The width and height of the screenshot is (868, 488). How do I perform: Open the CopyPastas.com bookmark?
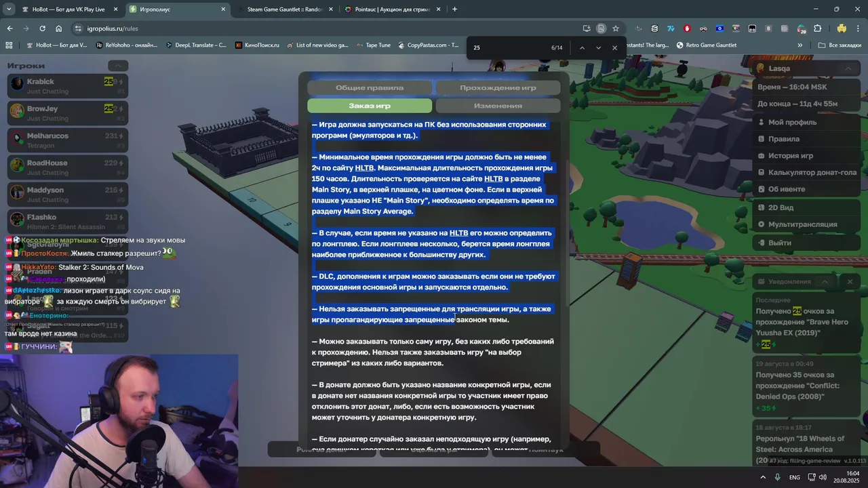427,45
